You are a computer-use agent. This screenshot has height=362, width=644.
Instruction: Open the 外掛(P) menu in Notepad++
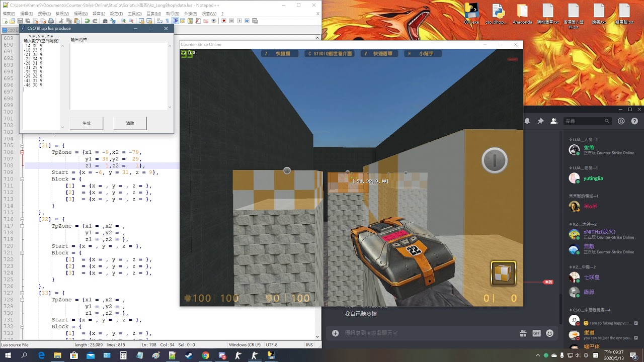coord(190,14)
